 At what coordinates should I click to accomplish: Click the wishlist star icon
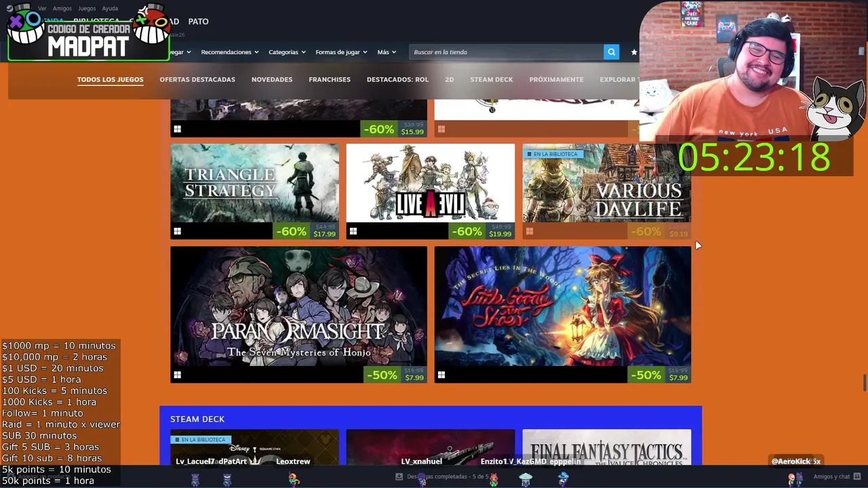(x=634, y=52)
